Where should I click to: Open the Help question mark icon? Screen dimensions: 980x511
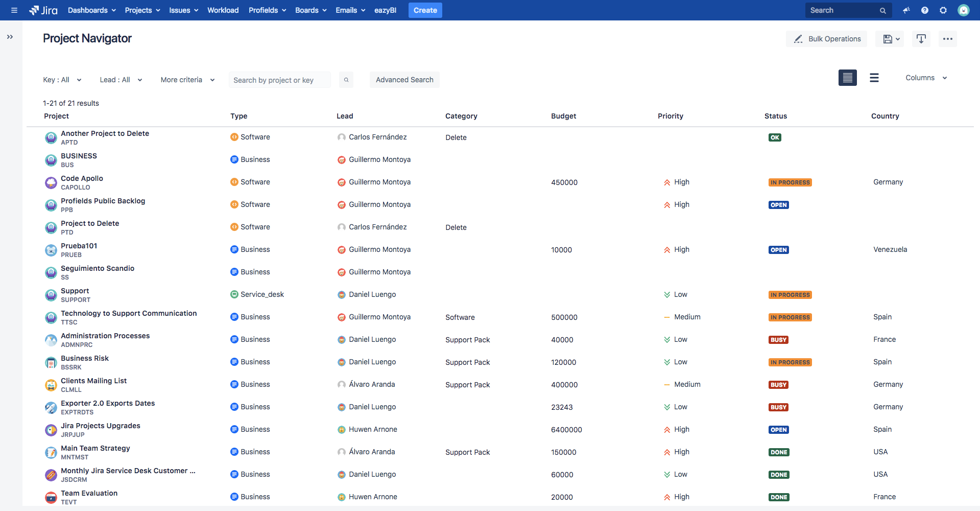point(924,10)
